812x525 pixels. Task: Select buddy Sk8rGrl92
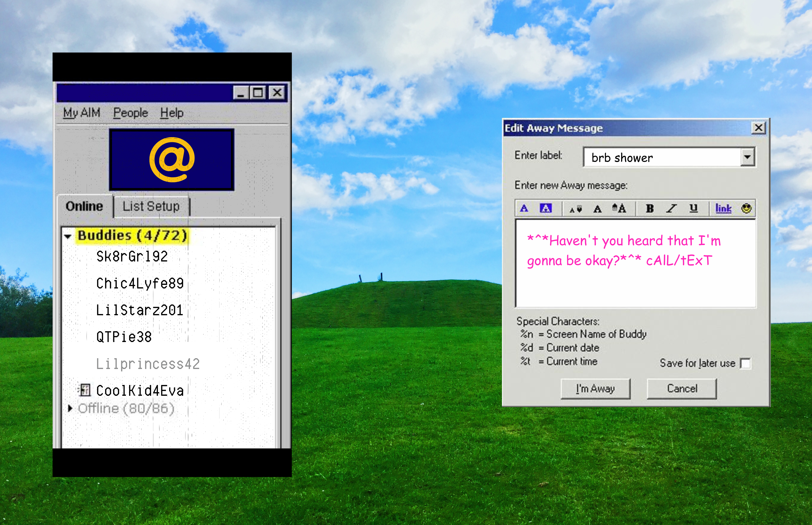pyautogui.click(x=132, y=257)
